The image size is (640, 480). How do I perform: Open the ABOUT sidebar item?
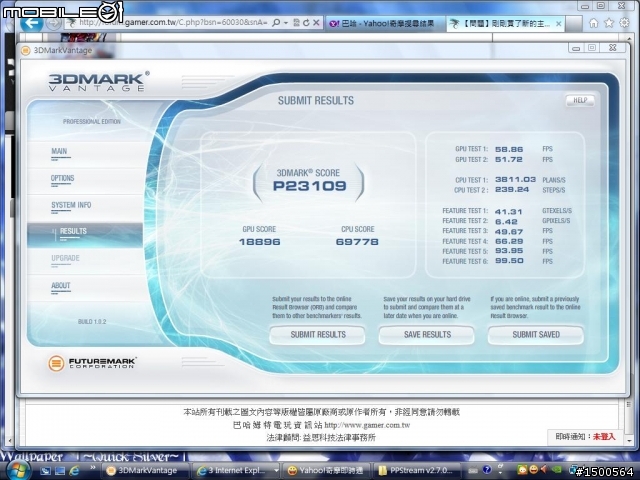coord(61,286)
